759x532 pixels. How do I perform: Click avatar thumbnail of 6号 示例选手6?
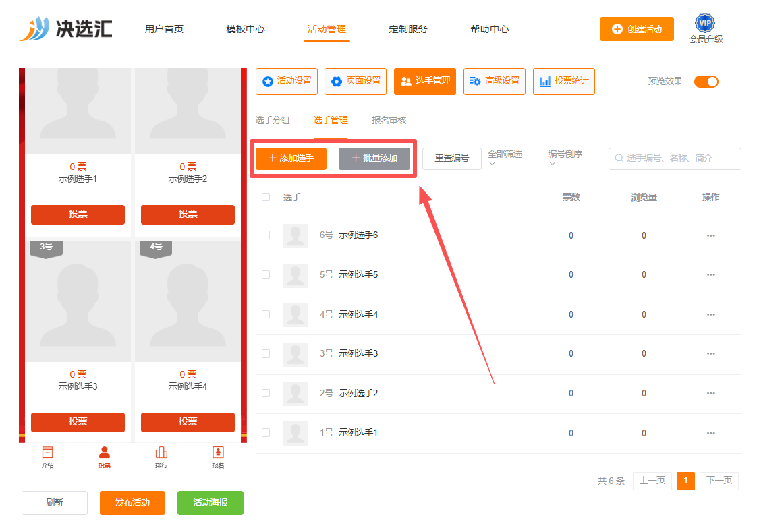(296, 235)
